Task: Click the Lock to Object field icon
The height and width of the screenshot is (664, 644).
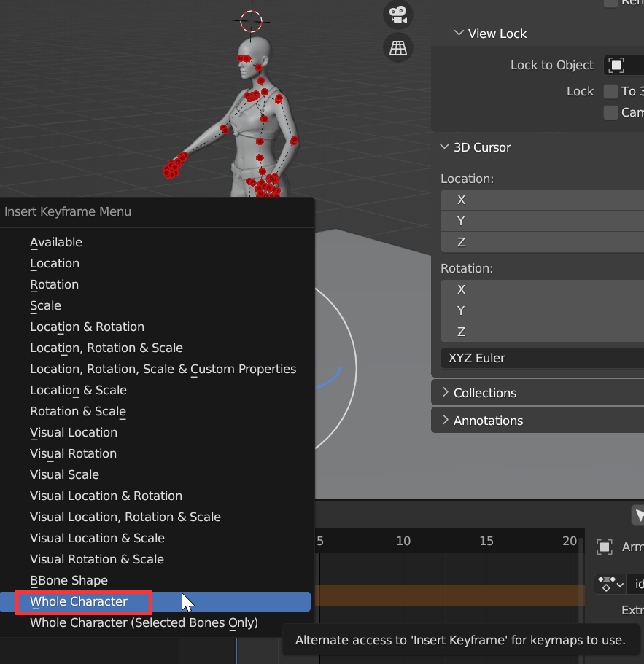Action: pos(616,66)
